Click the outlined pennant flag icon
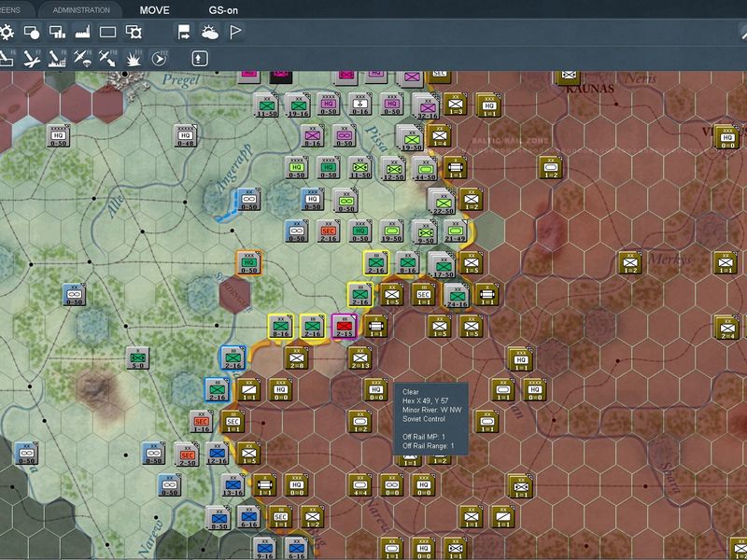Viewport: 747px width, 560px height. 235,32
